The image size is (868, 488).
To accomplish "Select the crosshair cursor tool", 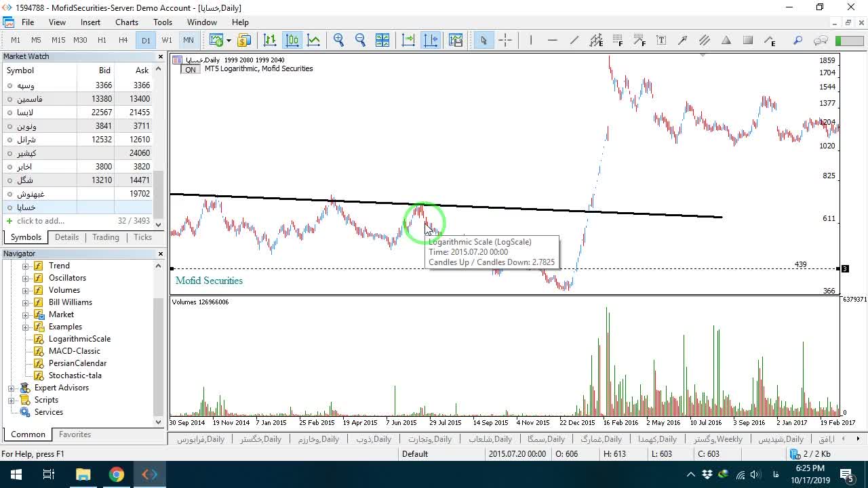I will (505, 40).
